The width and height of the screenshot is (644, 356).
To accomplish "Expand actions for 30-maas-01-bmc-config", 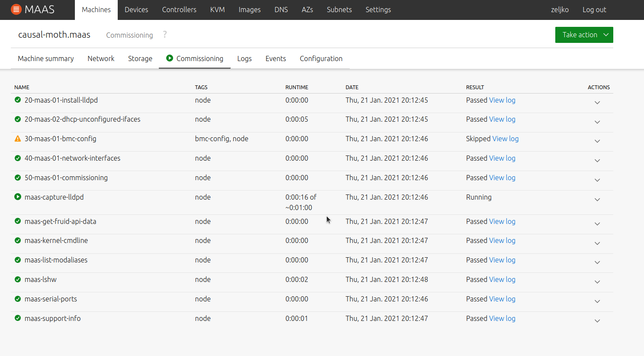I will pyautogui.click(x=597, y=141).
